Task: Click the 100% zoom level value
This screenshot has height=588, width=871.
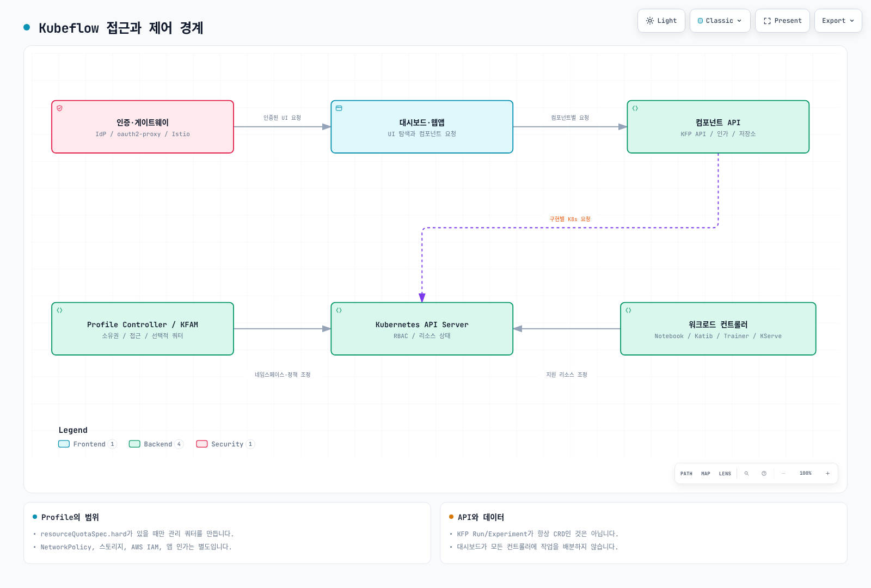Action: click(806, 474)
